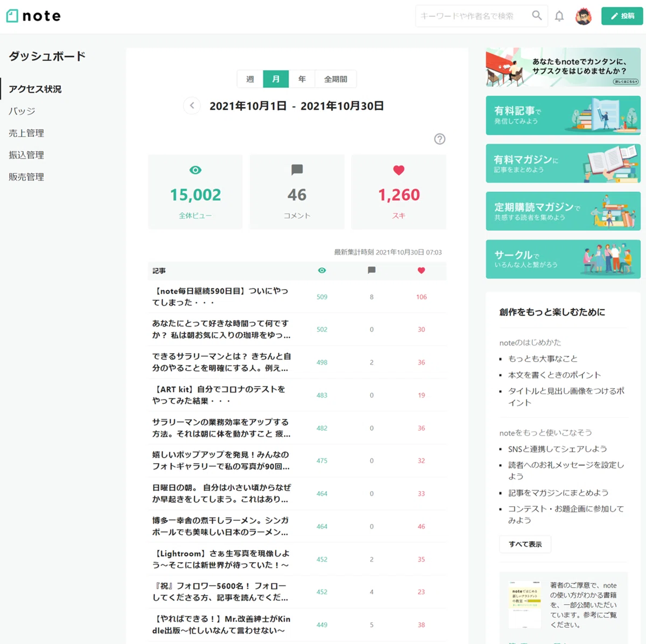Sort table by comments column header icon
Image resolution: width=646 pixels, height=644 pixels.
[371, 270]
